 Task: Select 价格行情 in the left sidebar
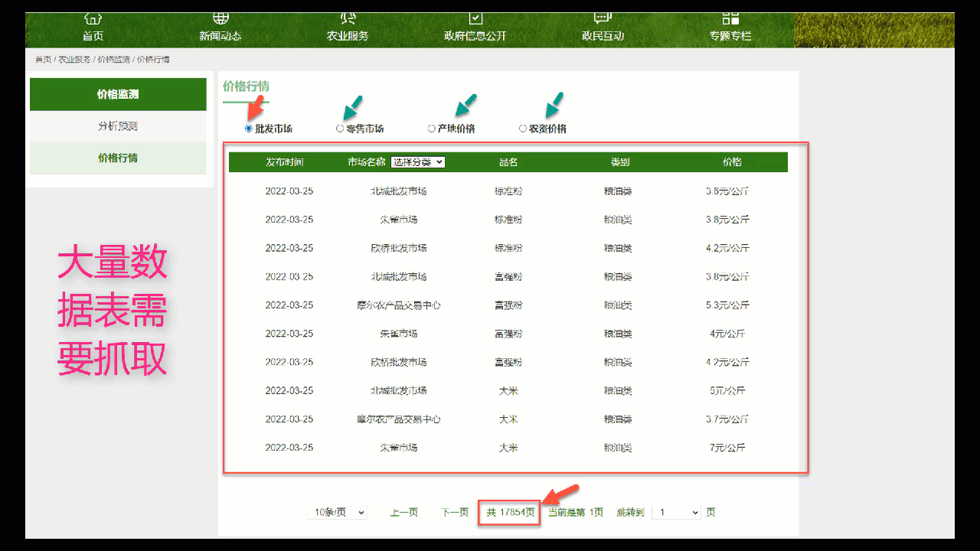(x=118, y=158)
